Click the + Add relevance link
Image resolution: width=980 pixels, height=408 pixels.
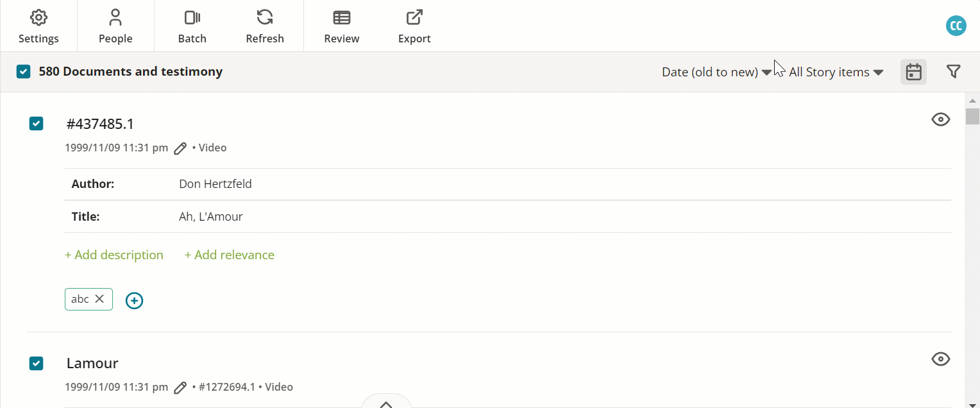coord(230,255)
